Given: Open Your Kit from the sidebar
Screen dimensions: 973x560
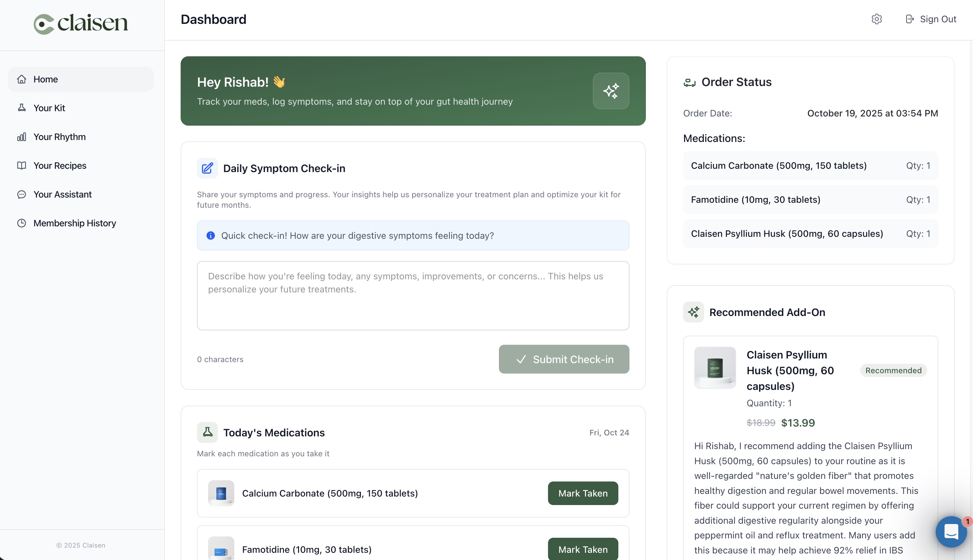Looking at the screenshot, I should click(x=49, y=108).
